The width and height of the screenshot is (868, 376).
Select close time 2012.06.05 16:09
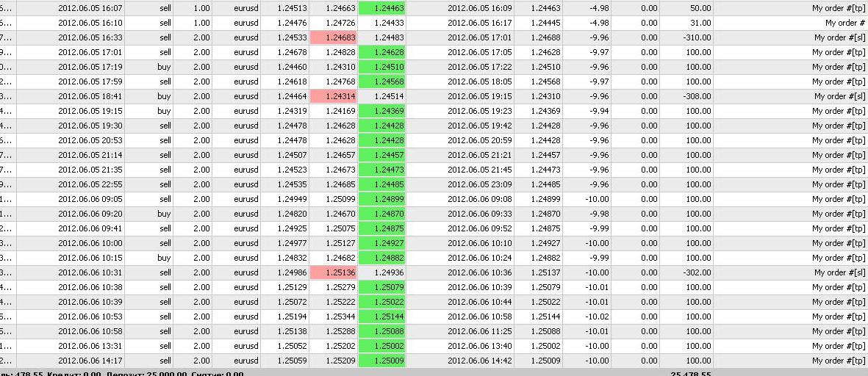tap(480, 8)
